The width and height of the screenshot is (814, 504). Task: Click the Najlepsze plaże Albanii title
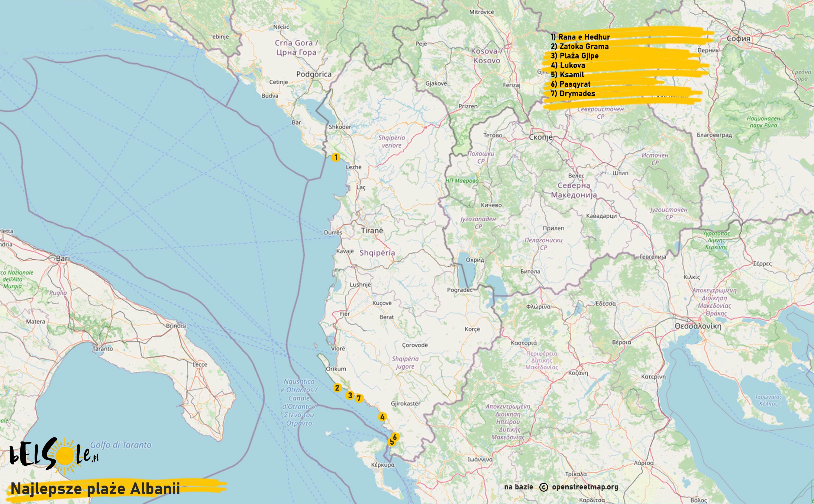[x=95, y=489]
